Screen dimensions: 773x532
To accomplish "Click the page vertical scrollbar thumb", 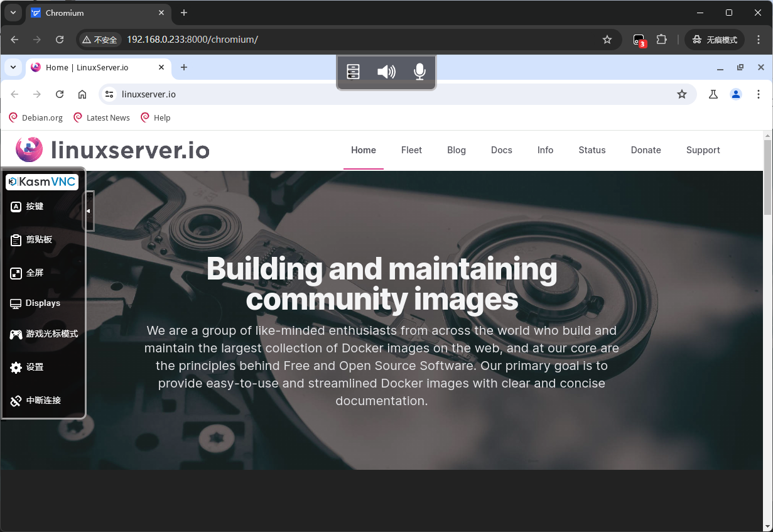I will tap(767, 178).
